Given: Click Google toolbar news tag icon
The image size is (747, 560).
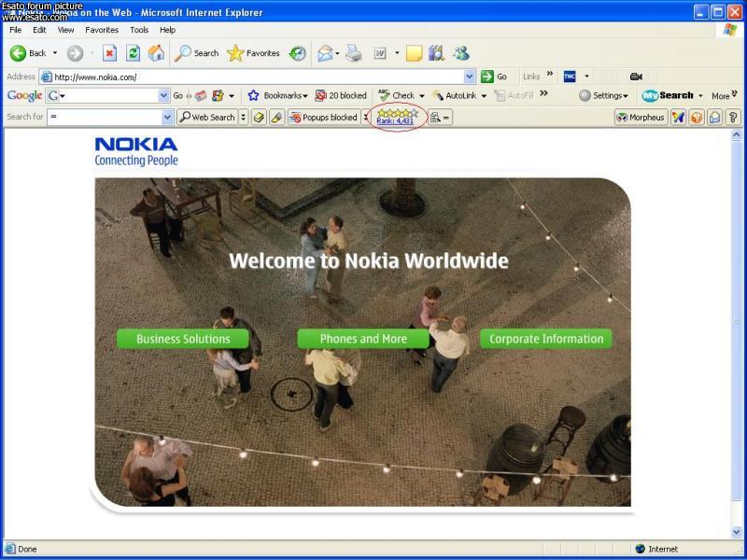Looking at the screenshot, I should coord(201,96).
